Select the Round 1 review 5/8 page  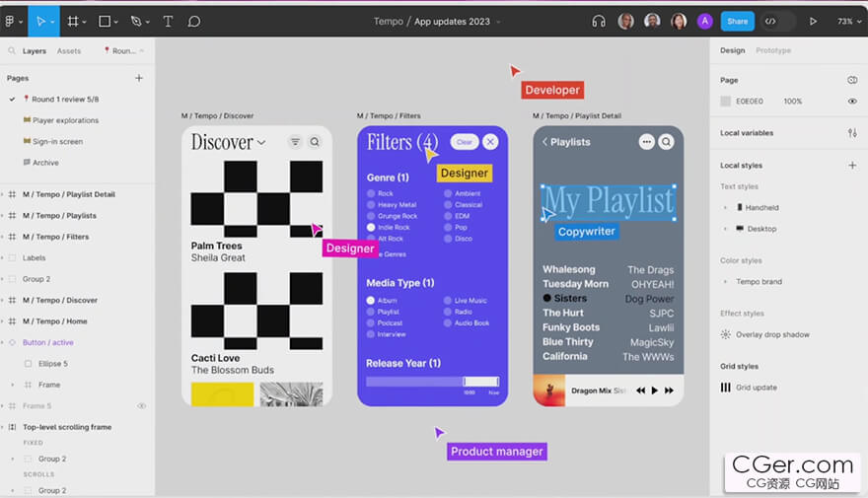click(x=65, y=99)
